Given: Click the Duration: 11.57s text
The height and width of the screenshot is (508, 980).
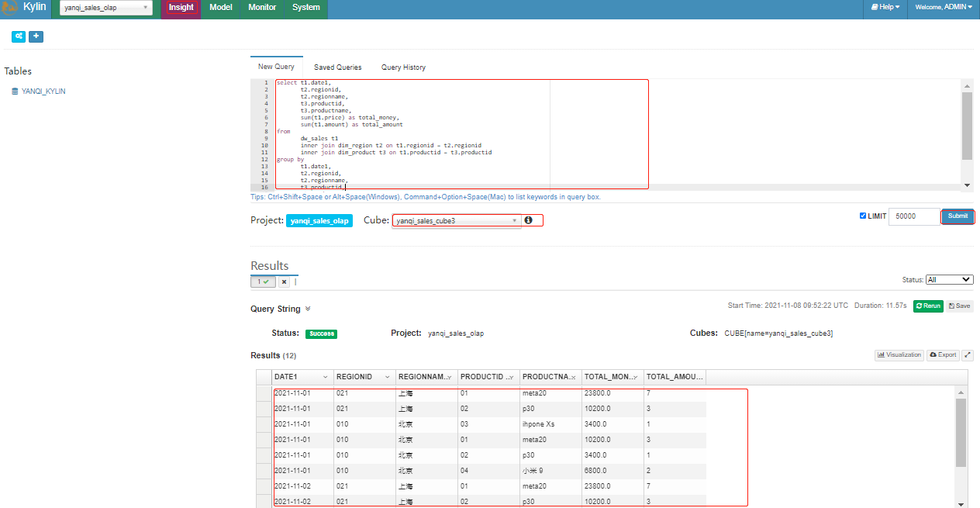Looking at the screenshot, I should tap(881, 306).
